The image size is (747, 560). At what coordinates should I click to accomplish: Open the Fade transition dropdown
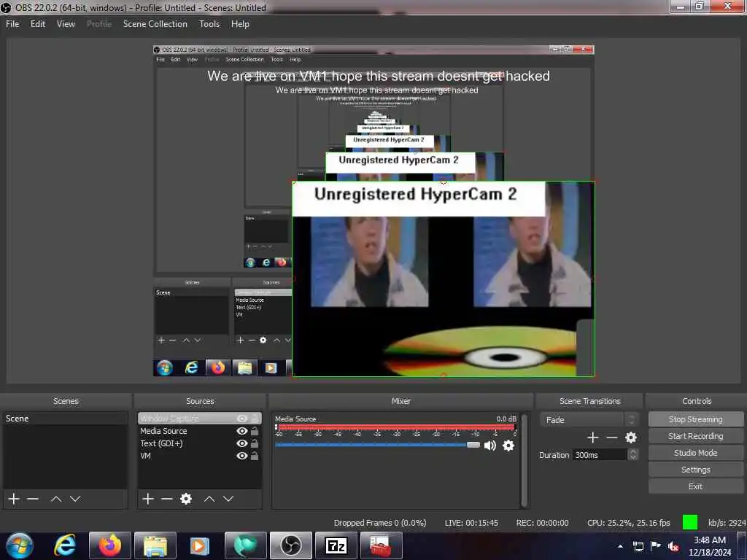[589, 420]
